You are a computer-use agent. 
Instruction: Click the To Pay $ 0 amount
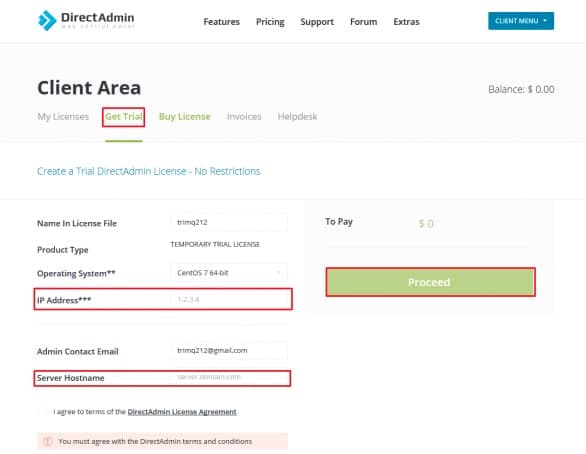point(426,224)
